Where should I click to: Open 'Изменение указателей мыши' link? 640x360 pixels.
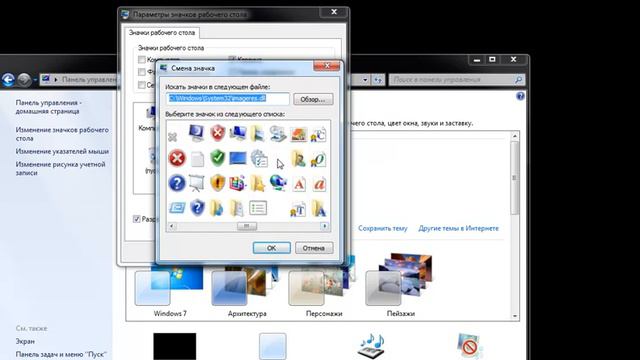(x=62, y=151)
